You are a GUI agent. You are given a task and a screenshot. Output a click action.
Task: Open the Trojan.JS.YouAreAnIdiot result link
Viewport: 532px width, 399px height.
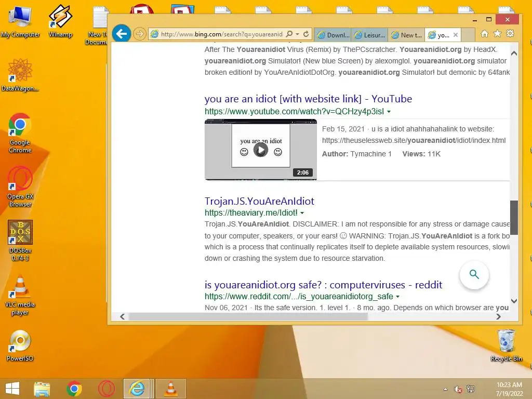pos(259,201)
